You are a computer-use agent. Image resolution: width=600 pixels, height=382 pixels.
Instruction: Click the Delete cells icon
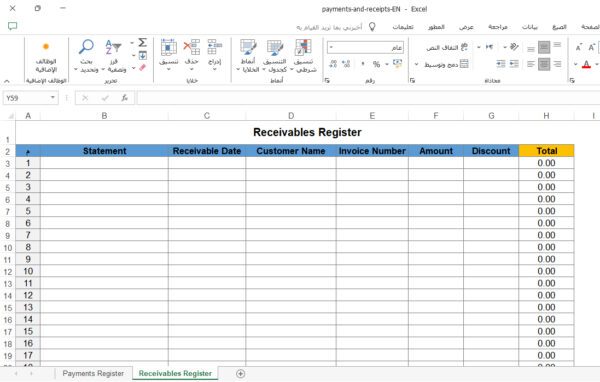pyautogui.click(x=192, y=47)
